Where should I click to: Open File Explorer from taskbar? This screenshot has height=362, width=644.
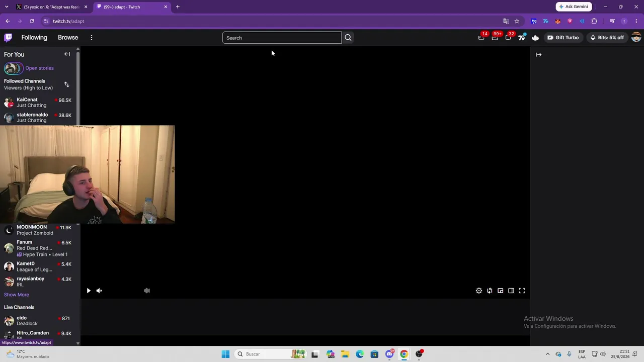pos(345,354)
